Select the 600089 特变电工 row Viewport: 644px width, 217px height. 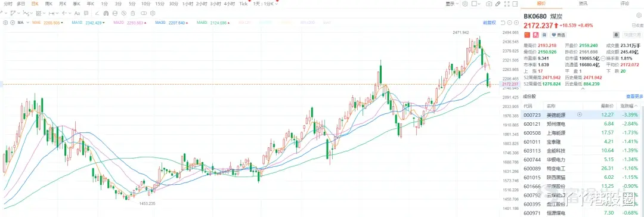[581, 169]
